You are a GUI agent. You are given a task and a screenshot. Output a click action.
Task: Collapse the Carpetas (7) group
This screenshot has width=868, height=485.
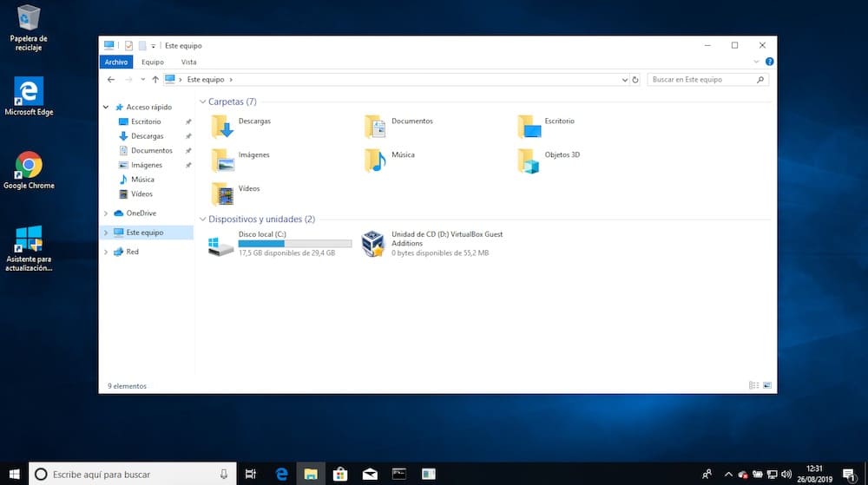click(x=202, y=102)
